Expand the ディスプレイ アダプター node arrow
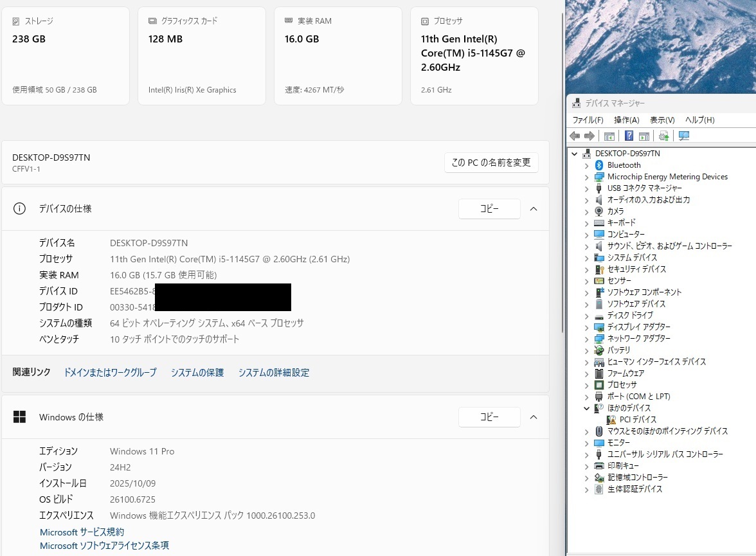The image size is (756, 556). (586, 327)
